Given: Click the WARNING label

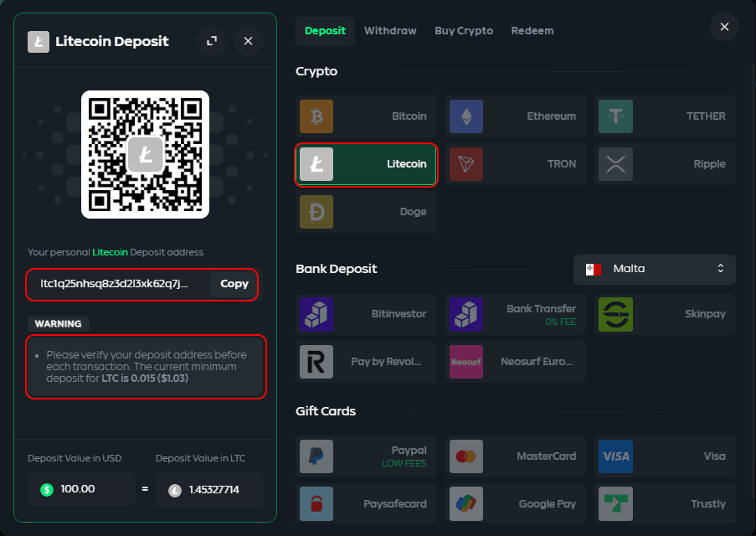Looking at the screenshot, I should [x=59, y=324].
